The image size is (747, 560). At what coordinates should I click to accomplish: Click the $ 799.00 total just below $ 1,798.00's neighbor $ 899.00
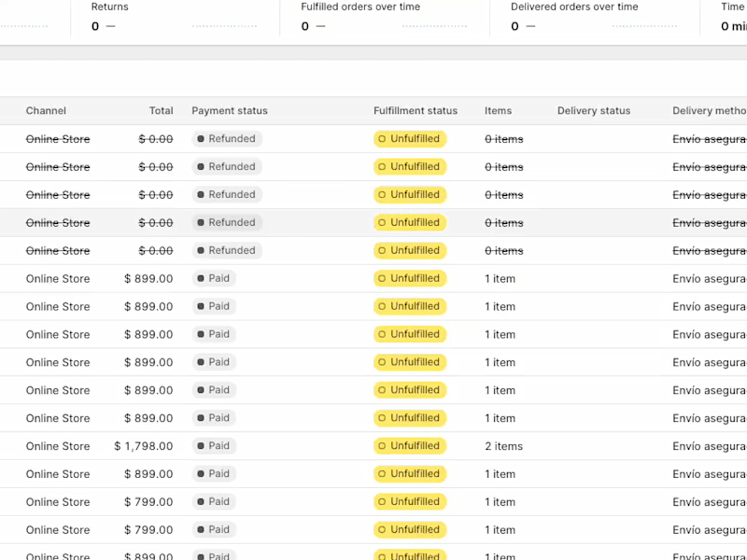(x=148, y=502)
